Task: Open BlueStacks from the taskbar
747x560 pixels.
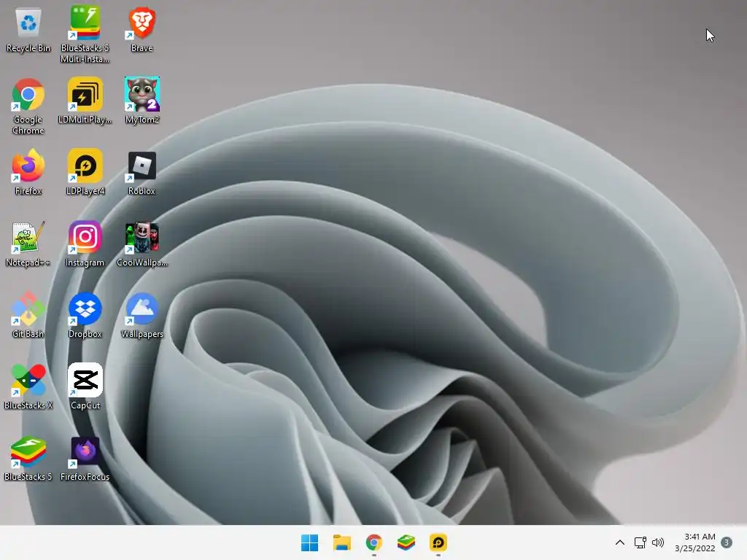Action: point(406,542)
